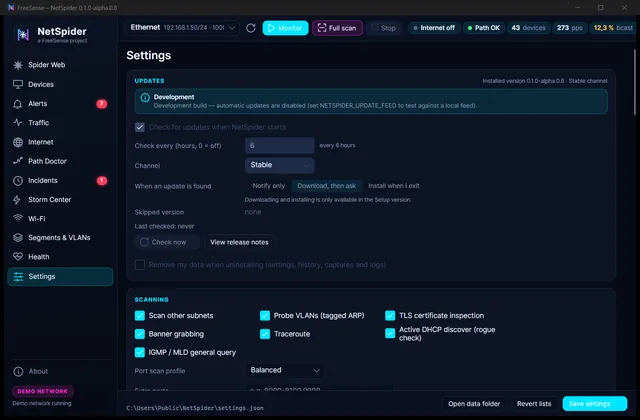Open the Wi-Fi page
The width and height of the screenshot is (640, 420).
point(60,218)
